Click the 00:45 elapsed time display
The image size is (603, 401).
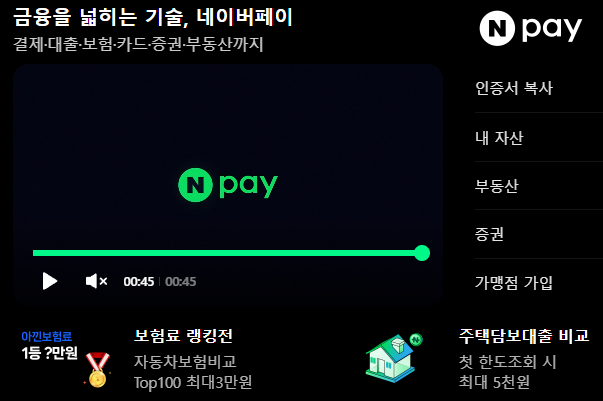(x=139, y=281)
